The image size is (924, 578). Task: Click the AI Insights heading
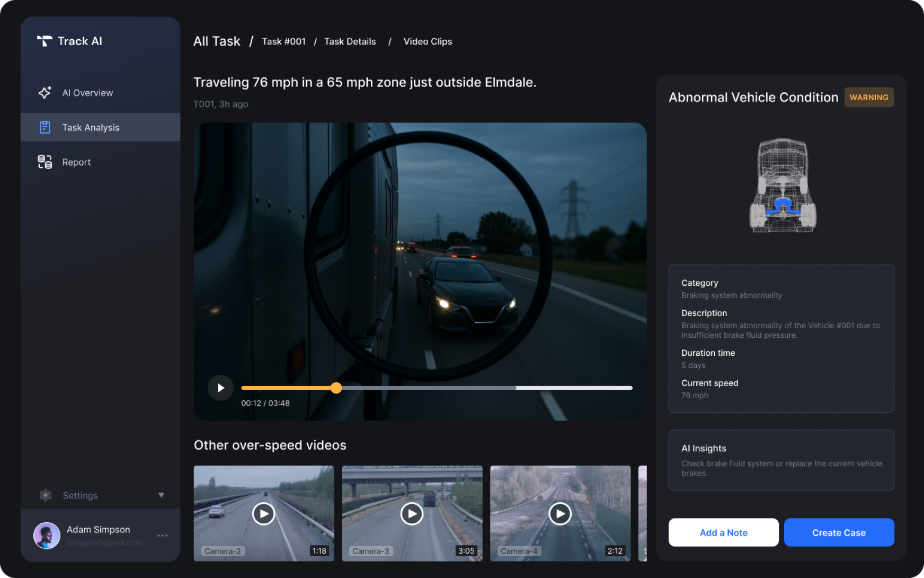pyautogui.click(x=704, y=449)
